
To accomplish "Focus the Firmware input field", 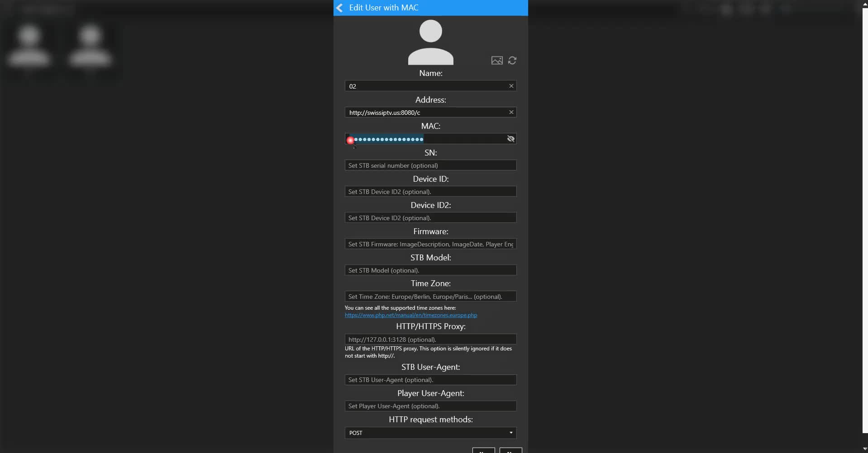I will point(430,244).
